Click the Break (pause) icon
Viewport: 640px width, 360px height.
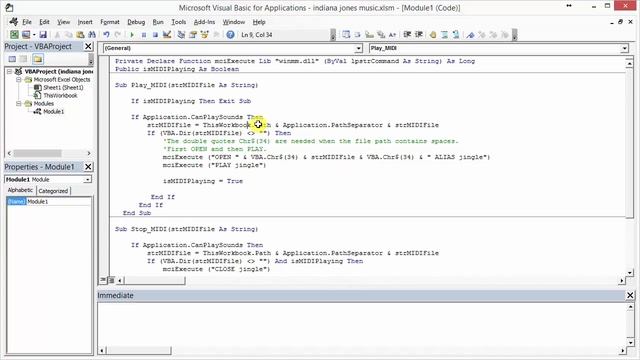click(144, 35)
